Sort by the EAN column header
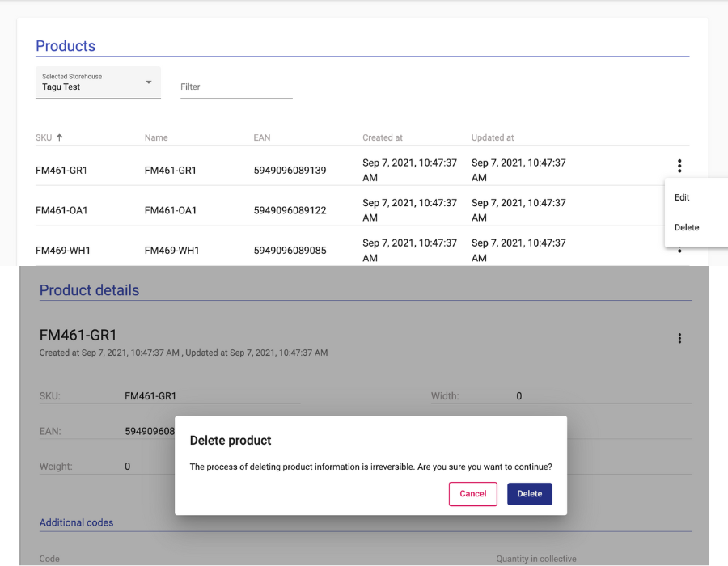The width and height of the screenshot is (728, 566). (x=262, y=137)
